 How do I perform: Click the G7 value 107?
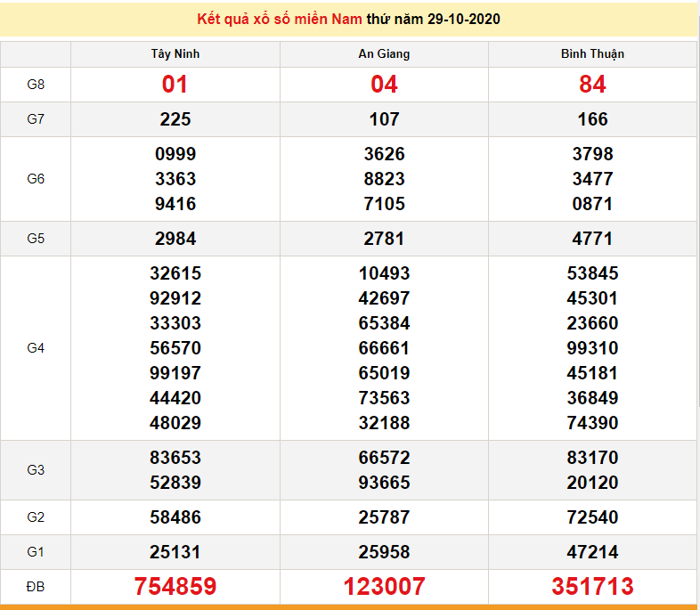384,119
